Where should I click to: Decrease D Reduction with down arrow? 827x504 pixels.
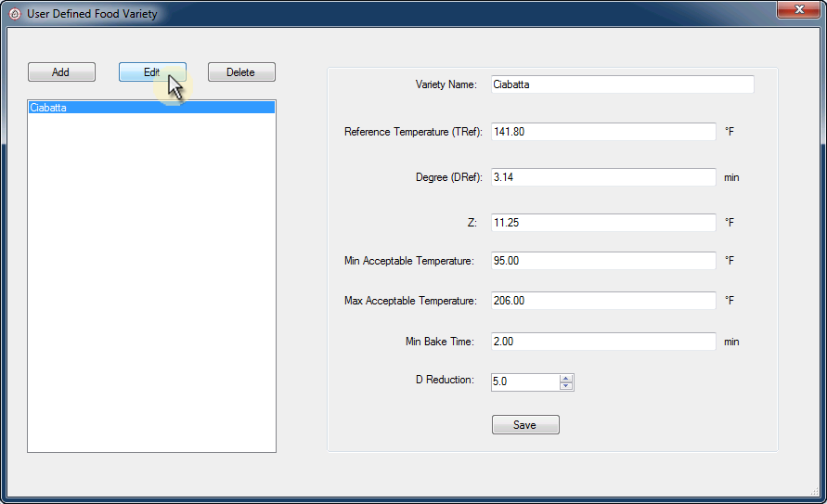566,386
